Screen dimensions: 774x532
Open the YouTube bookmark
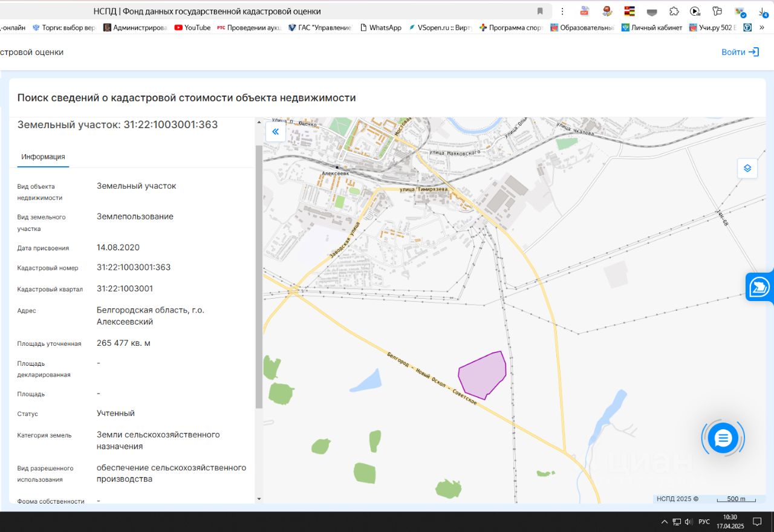192,28
